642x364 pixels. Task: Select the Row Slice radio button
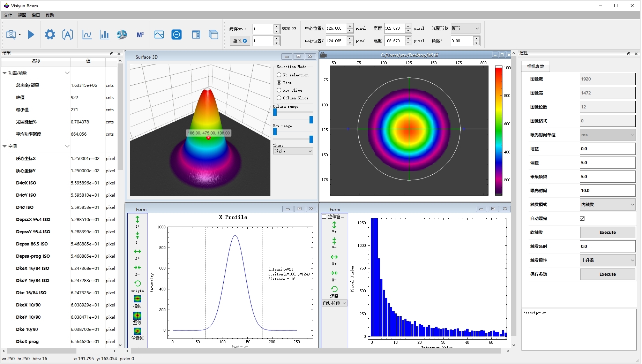(279, 90)
